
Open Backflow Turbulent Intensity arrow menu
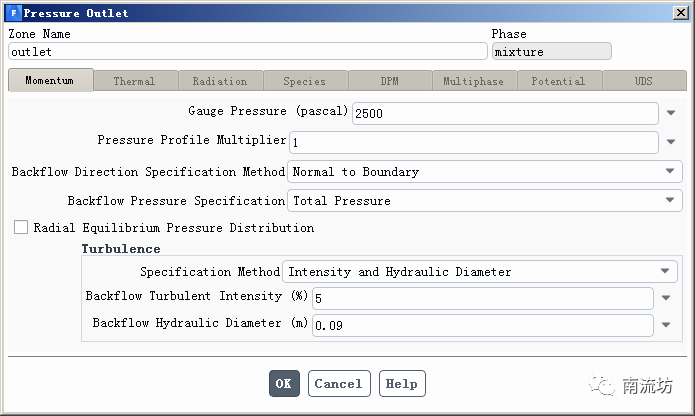(665, 297)
